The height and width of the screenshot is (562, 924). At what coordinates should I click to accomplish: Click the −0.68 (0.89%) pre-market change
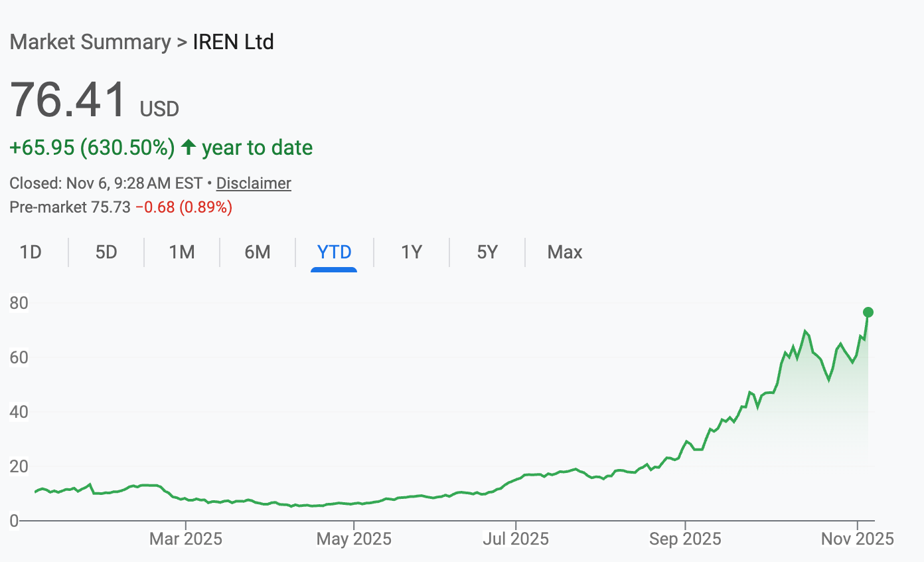point(184,207)
